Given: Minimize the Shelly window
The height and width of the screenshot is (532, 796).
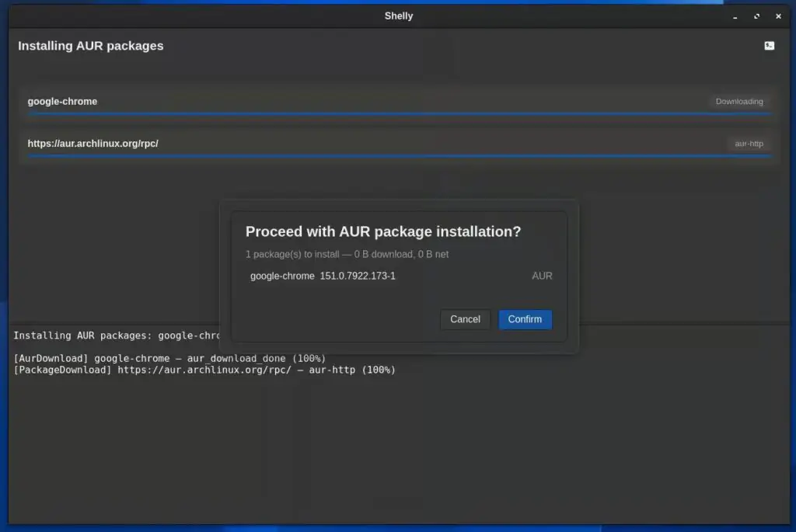Looking at the screenshot, I should [735, 16].
